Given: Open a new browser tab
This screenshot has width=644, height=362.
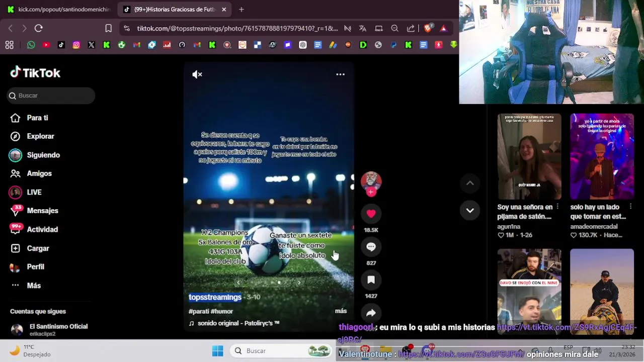Looking at the screenshot, I should click(242, 9).
